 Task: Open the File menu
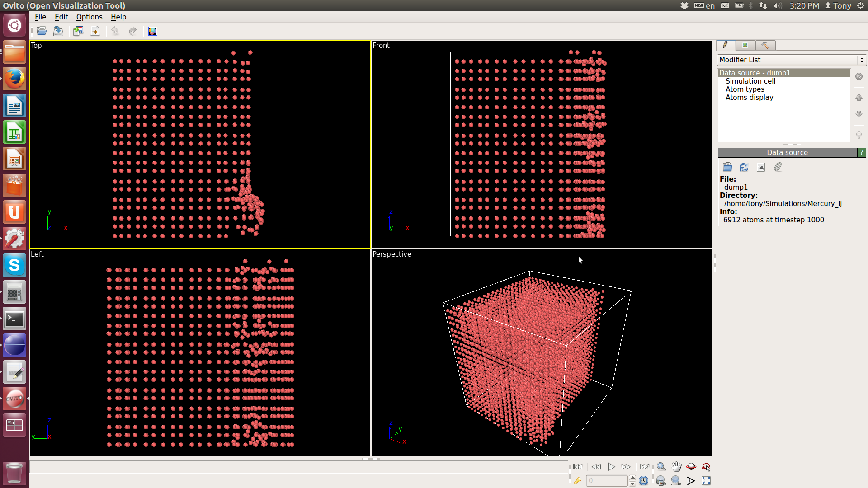pos(40,17)
